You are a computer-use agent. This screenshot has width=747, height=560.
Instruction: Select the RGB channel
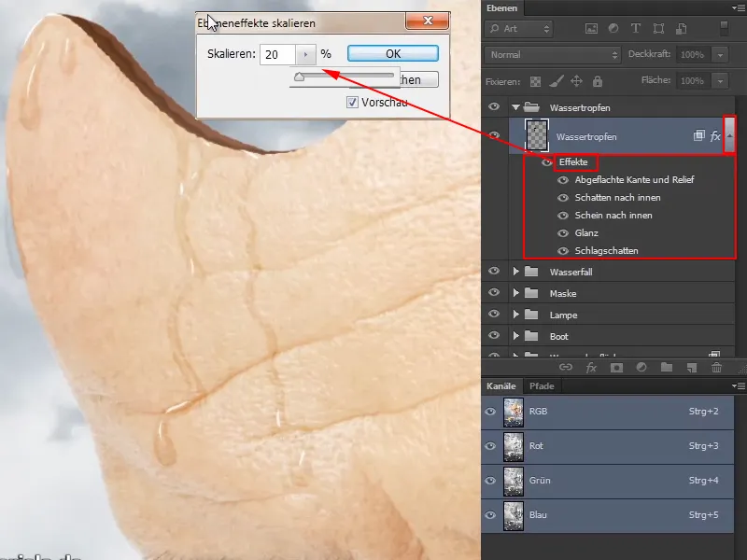point(608,412)
